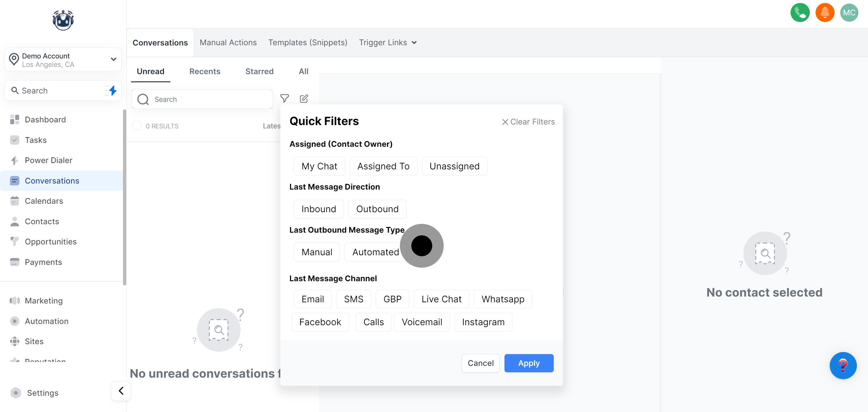
Task: Open the Manual Actions tab
Action: coord(228,42)
